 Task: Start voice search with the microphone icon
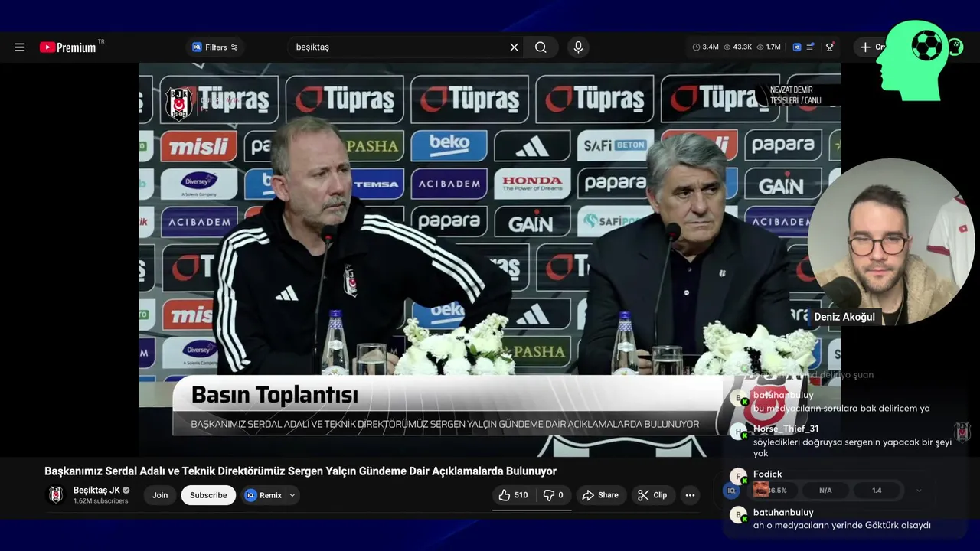tap(578, 47)
